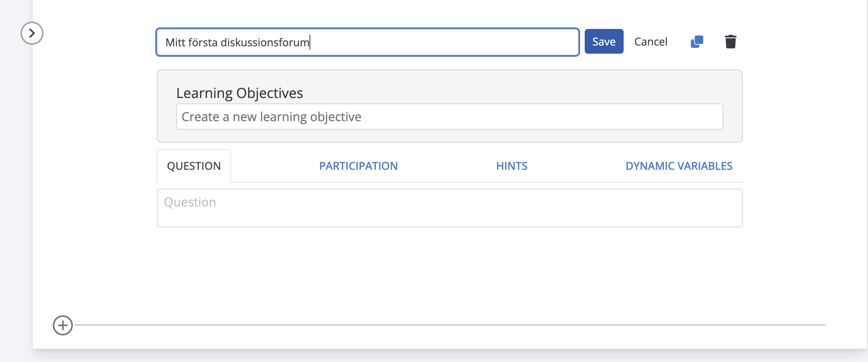
Task: Add a new item with the plus icon
Action: pyautogui.click(x=63, y=325)
